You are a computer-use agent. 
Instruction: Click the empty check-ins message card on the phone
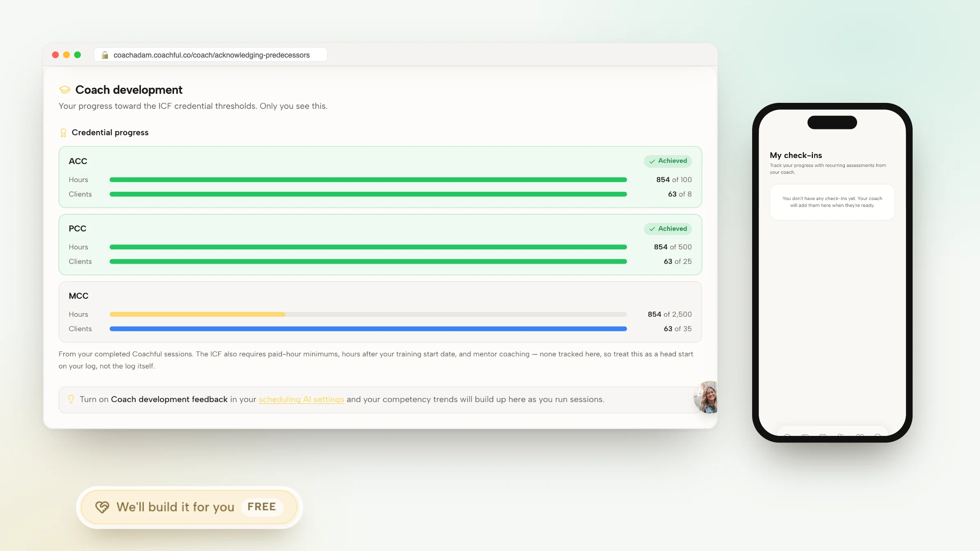832,202
